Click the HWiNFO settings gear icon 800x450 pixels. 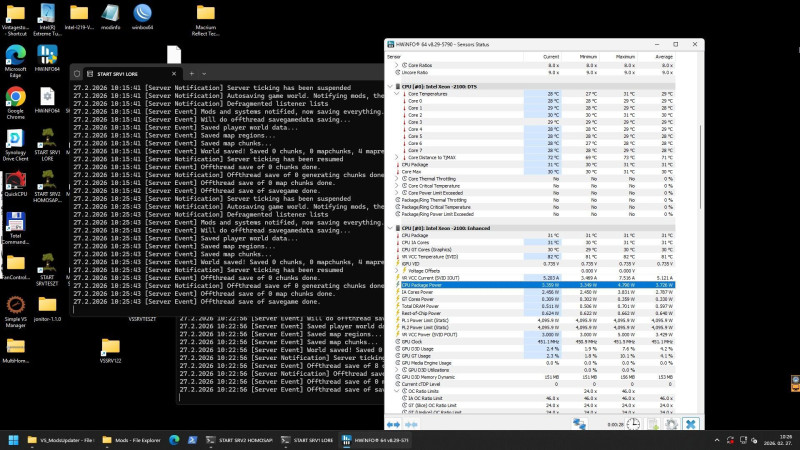(x=670, y=424)
